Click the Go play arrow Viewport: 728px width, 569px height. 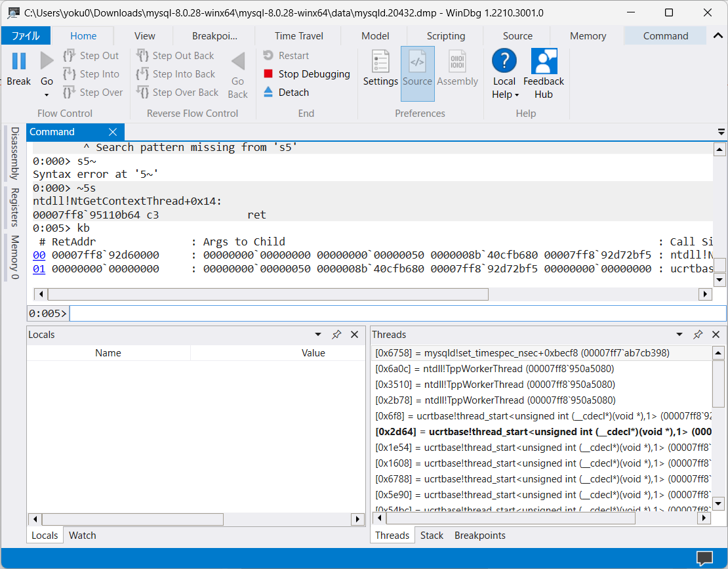47,61
